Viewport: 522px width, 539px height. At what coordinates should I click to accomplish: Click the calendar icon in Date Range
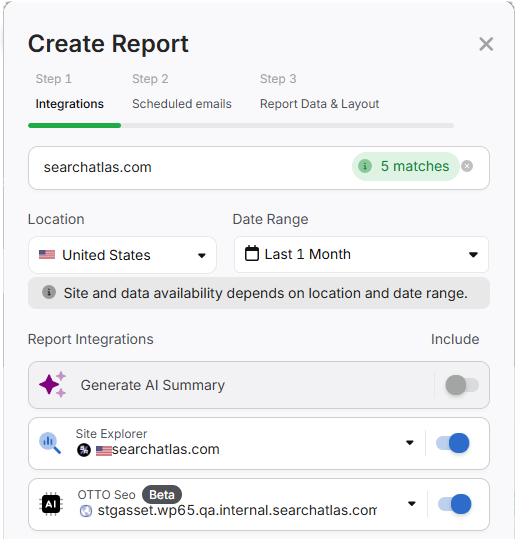[252, 254]
